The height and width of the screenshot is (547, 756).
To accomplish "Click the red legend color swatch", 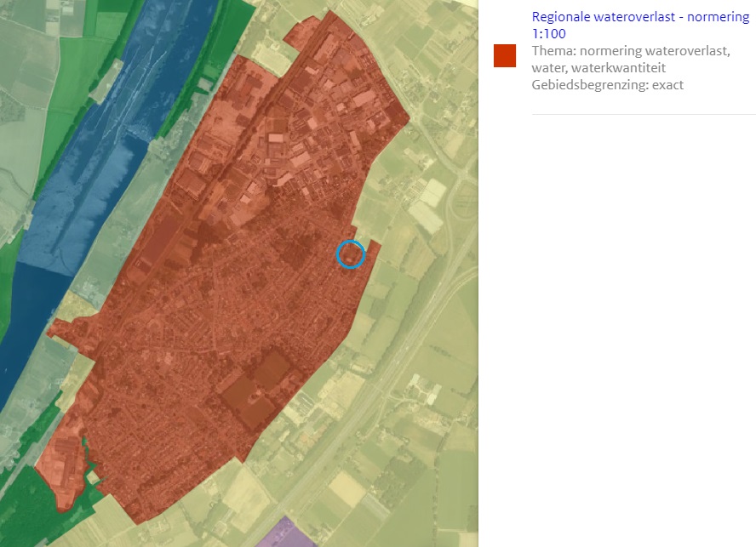I will click(505, 55).
